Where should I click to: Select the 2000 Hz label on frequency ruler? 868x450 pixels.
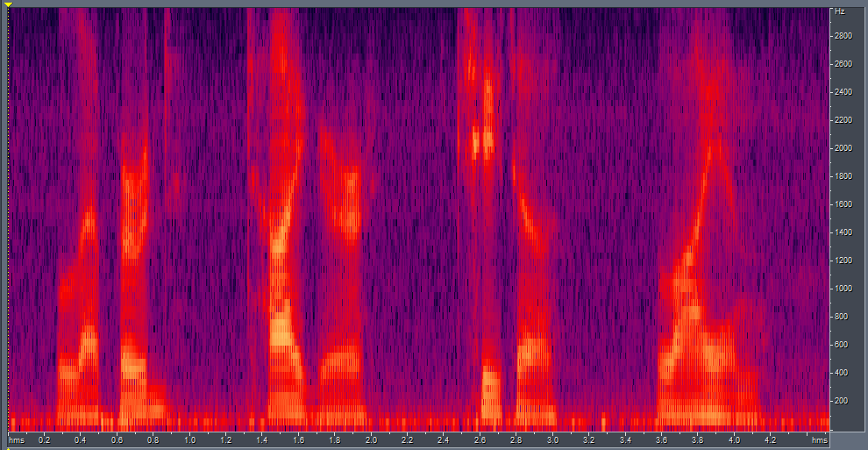coord(843,147)
